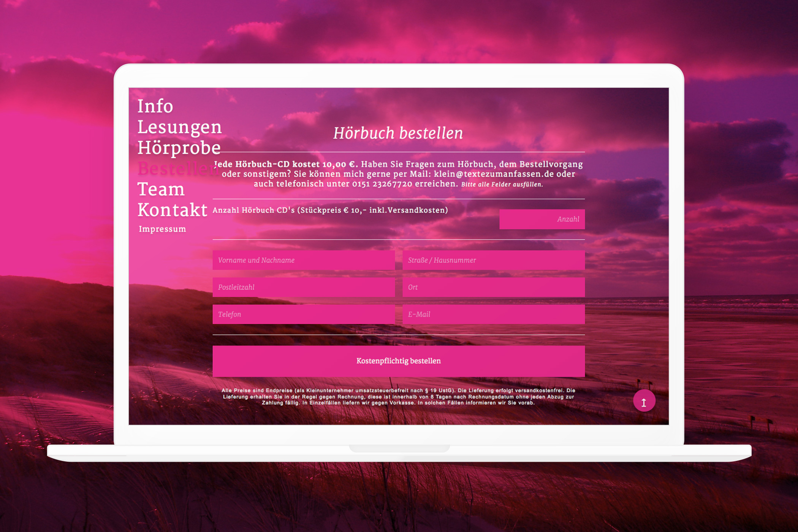Open the Hörprobe section
Viewport: 798px width, 532px height.
pos(179,148)
